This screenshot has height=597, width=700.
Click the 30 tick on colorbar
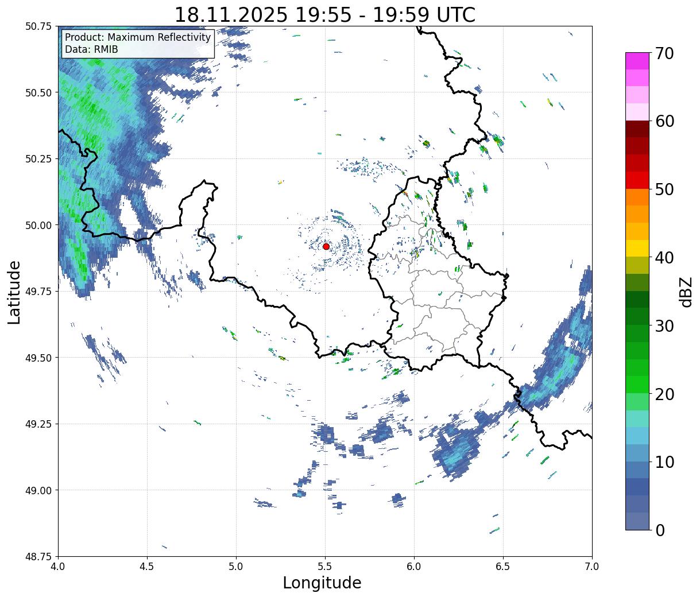pos(664,325)
